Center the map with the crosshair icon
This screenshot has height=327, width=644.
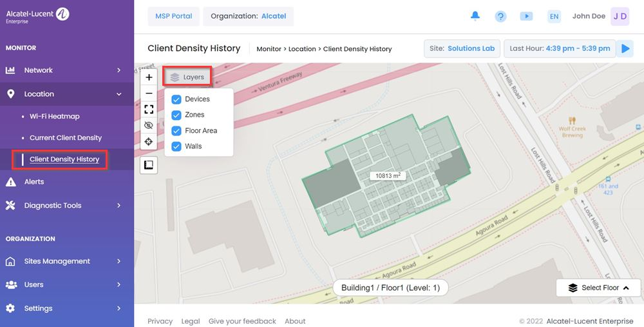click(149, 141)
